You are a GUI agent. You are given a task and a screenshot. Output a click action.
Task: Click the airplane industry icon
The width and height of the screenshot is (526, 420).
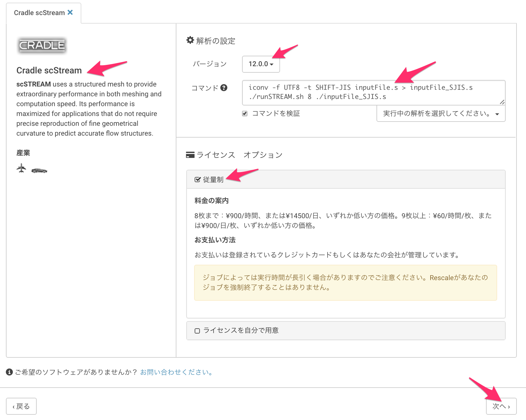tap(21, 168)
